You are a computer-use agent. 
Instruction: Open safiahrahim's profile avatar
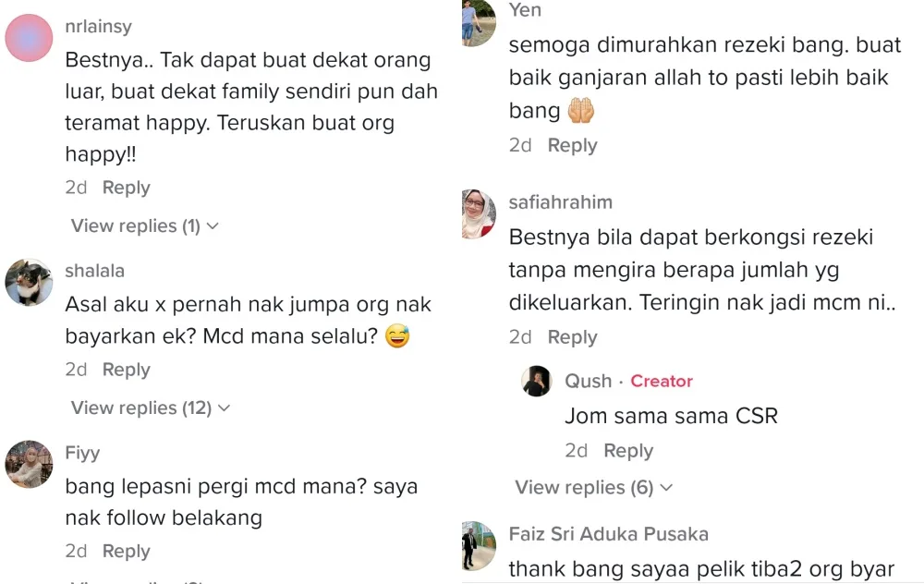(479, 213)
